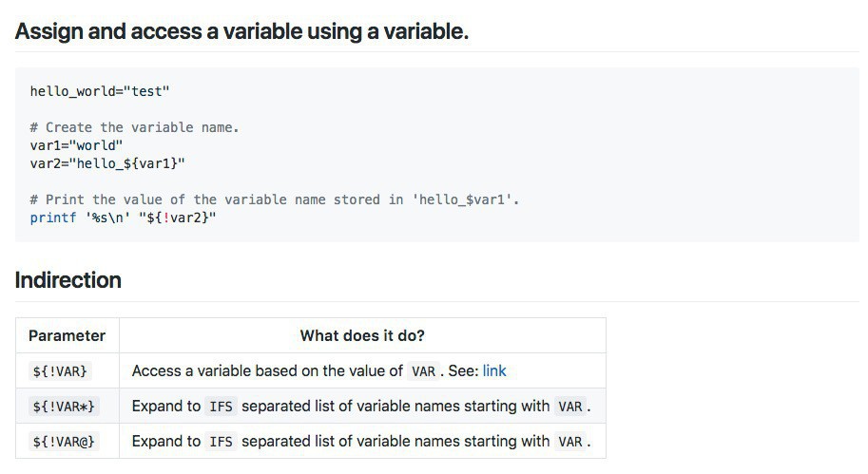Image resolution: width=868 pixels, height=474 pixels.
Task: Click the inline VAR code before "See:"
Action: pos(423,371)
